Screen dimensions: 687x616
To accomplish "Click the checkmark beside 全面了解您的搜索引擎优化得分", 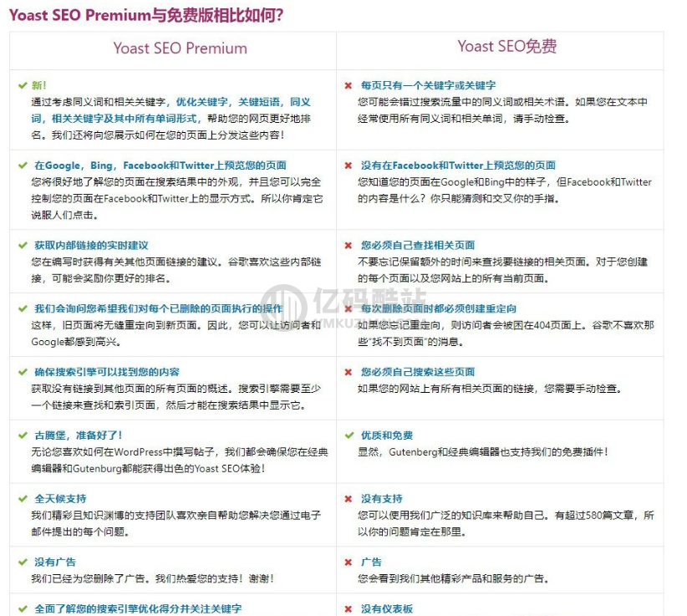I will [x=23, y=608].
